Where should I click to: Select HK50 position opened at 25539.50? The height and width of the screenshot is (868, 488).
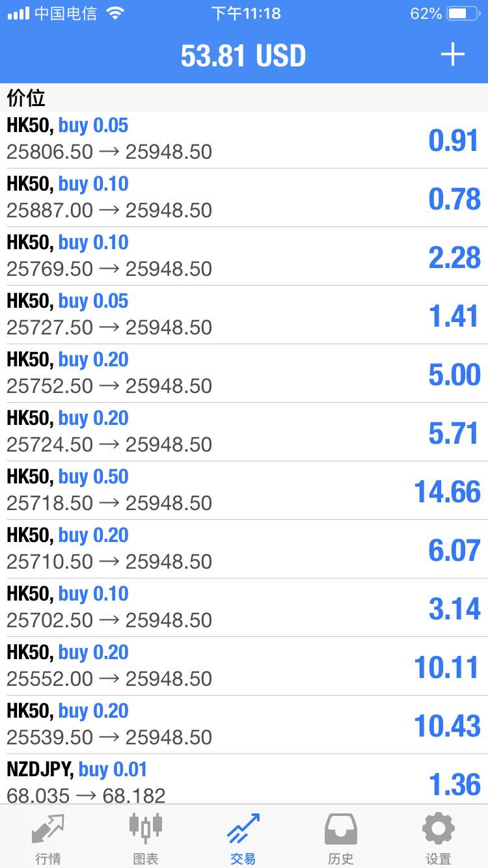click(x=244, y=725)
